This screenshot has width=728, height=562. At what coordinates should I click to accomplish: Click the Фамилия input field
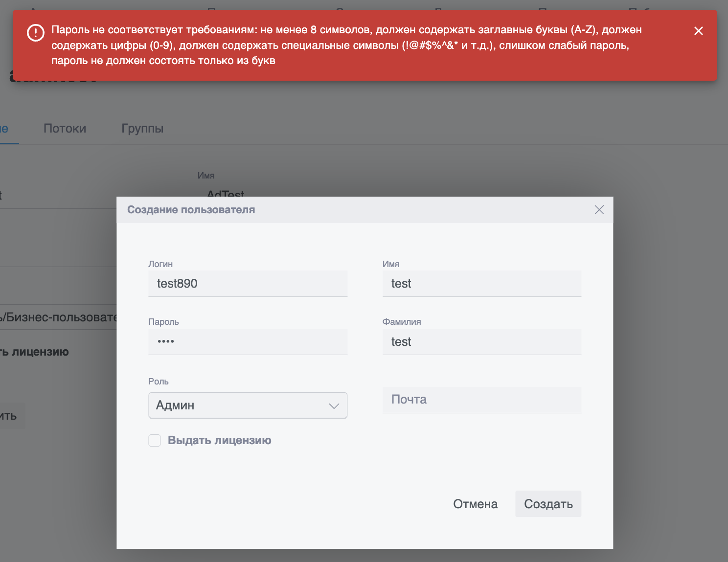pos(481,341)
